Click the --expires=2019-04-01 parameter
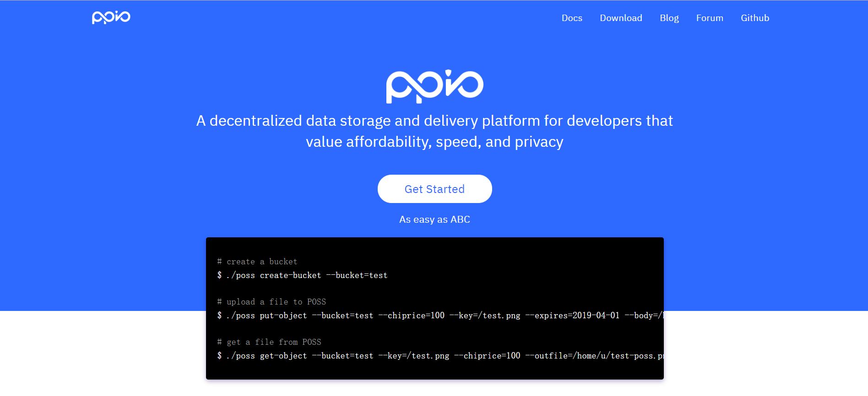This screenshot has width=868, height=396. 572,316
